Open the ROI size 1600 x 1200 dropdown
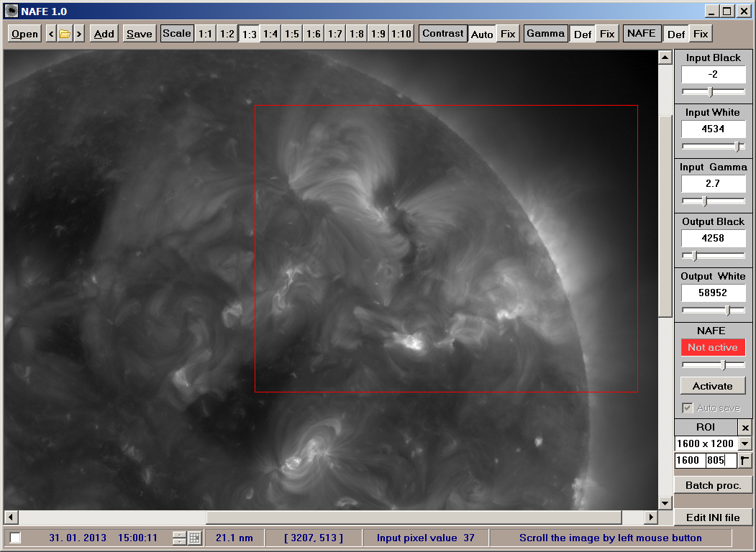 point(744,444)
